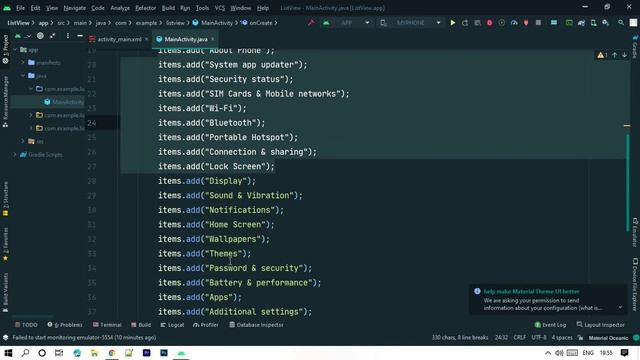Click the Select Opened File target icon

click(x=40, y=36)
